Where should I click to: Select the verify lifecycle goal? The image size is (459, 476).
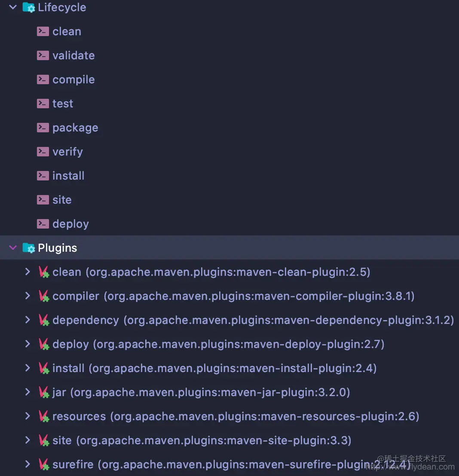click(67, 152)
